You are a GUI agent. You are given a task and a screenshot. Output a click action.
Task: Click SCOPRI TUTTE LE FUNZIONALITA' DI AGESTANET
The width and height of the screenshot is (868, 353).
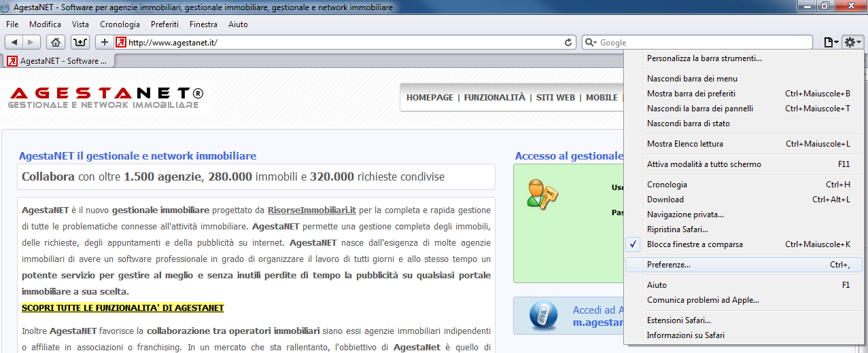[x=123, y=308]
